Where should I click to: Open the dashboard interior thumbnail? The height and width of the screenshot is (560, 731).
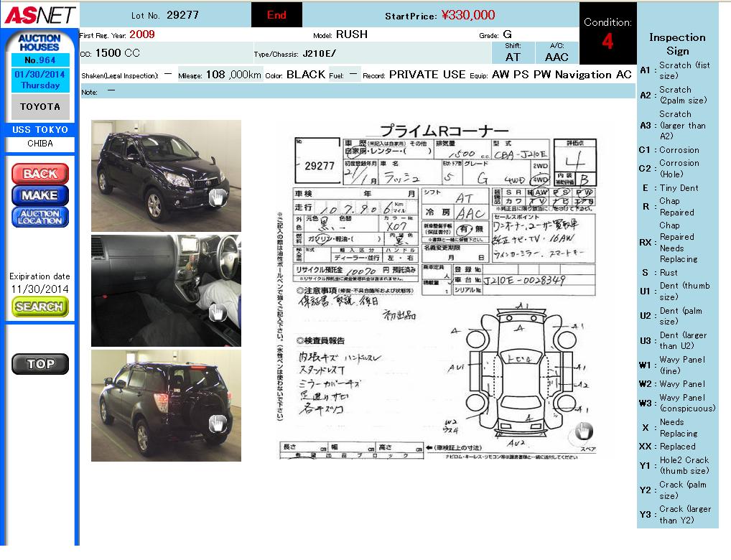[166, 290]
